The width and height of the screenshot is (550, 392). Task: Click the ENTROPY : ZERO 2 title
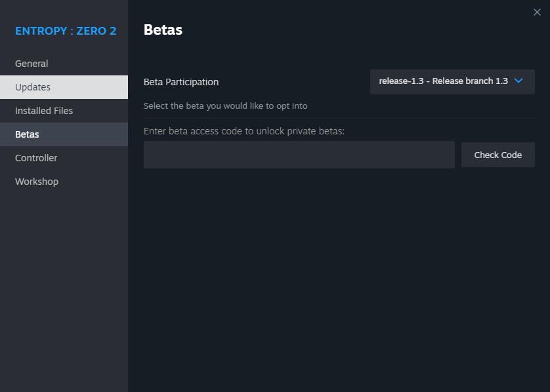(66, 31)
